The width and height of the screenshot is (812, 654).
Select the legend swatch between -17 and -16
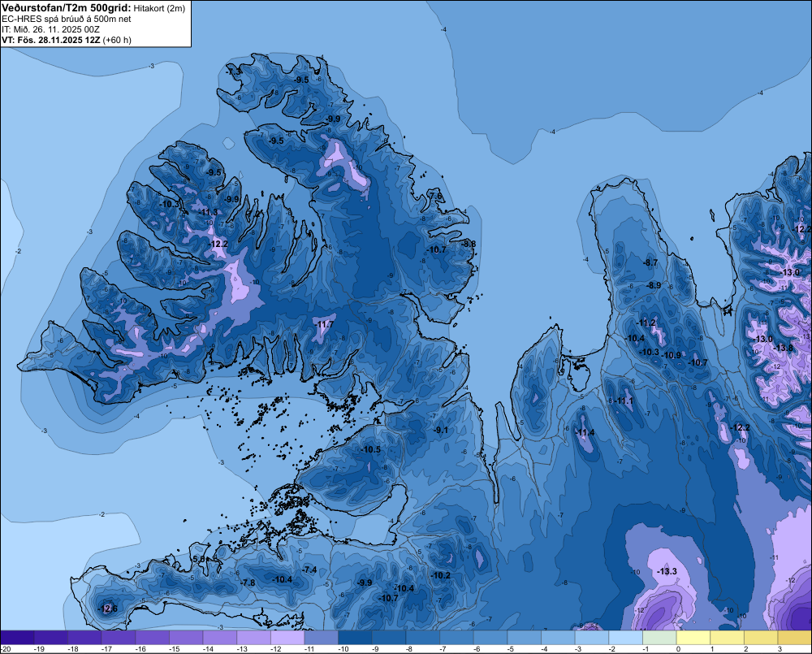(119, 638)
